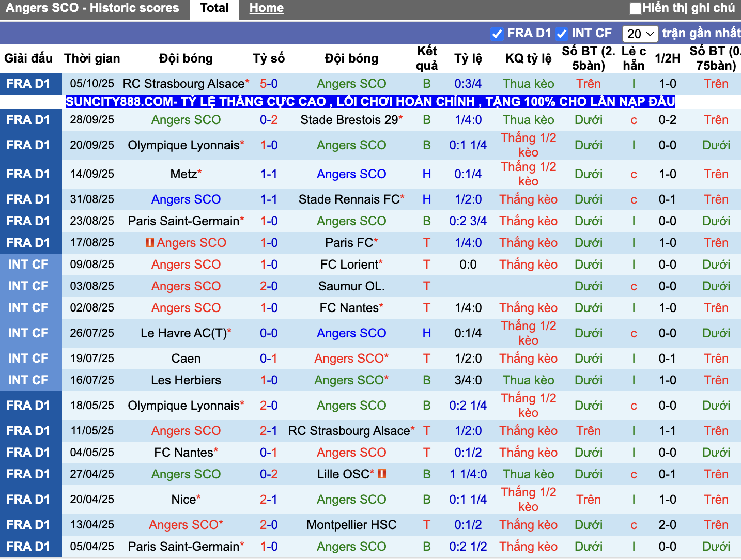741x560 pixels.
Task: Click the 'KQ tỷ lệ' column header
Action: (x=528, y=58)
